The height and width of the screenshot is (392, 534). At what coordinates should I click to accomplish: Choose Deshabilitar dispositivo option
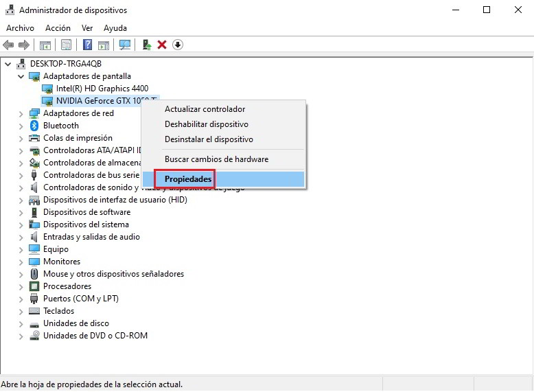click(206, 124)
